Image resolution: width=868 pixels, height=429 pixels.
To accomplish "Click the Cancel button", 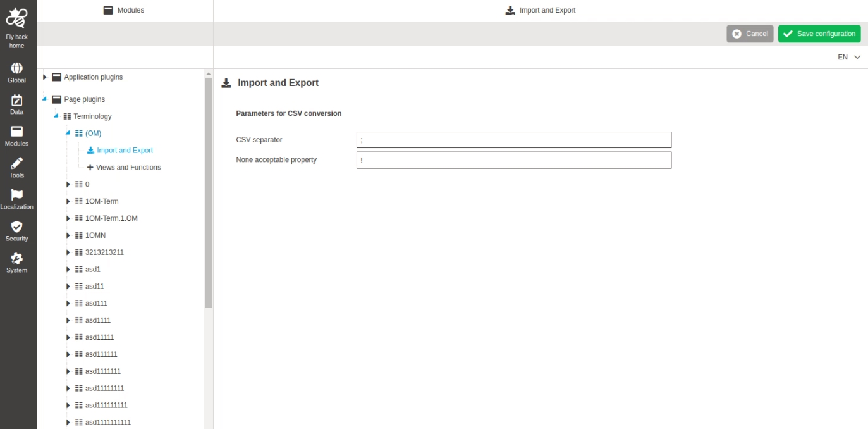I will 750,34.
